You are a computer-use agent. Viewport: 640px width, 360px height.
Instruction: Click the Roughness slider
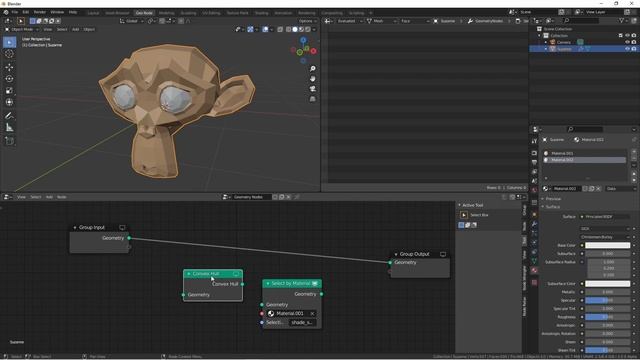pyautogui.click(x=607, y=317)
